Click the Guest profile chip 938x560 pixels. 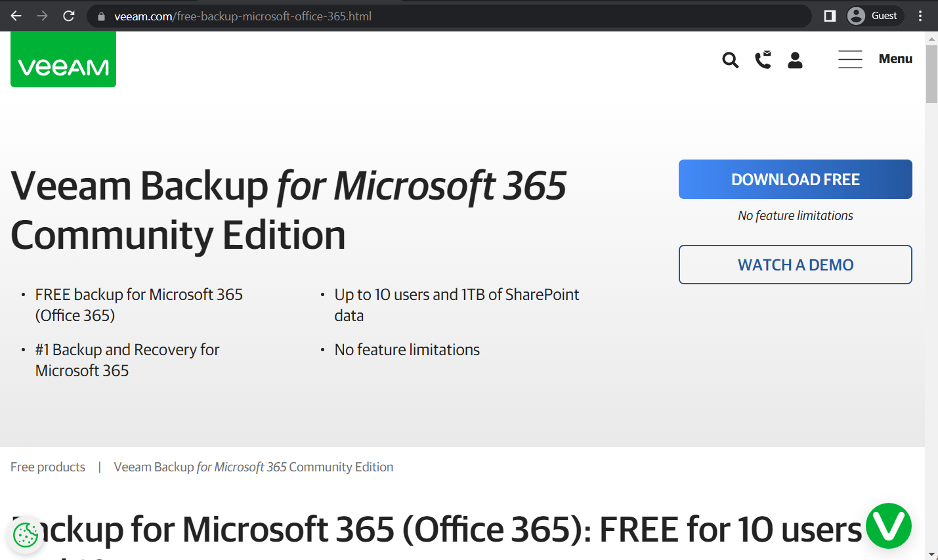click(873, 15)
